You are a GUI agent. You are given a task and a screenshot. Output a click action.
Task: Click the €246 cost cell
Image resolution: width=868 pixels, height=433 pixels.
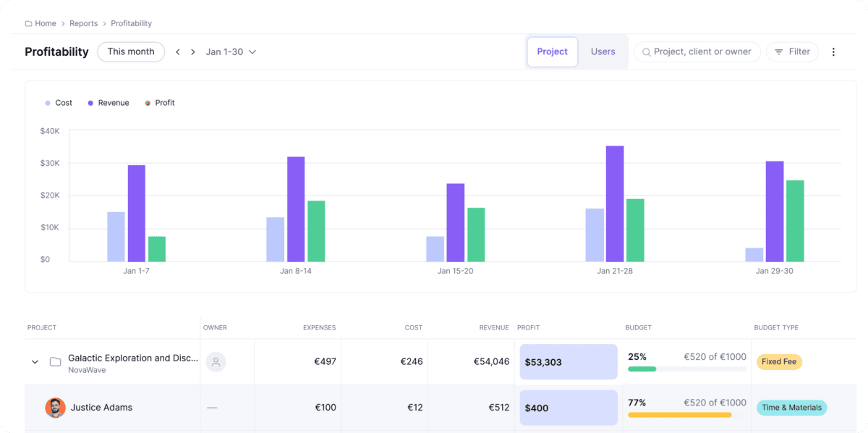pyautogui.click(x=412, y=361)
